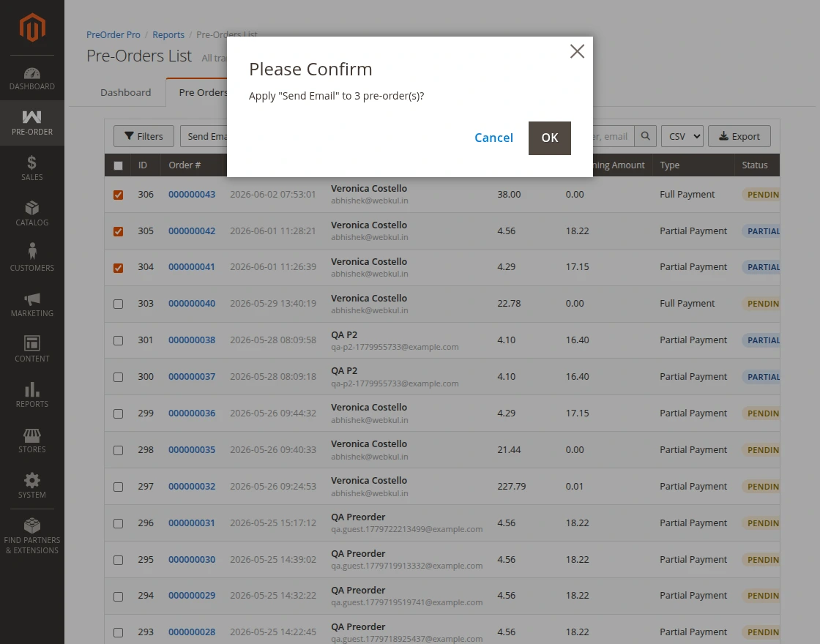The image size is (820, 644).
Task: Toggle the select-all header checkbox
Action: tap(118, 165)
